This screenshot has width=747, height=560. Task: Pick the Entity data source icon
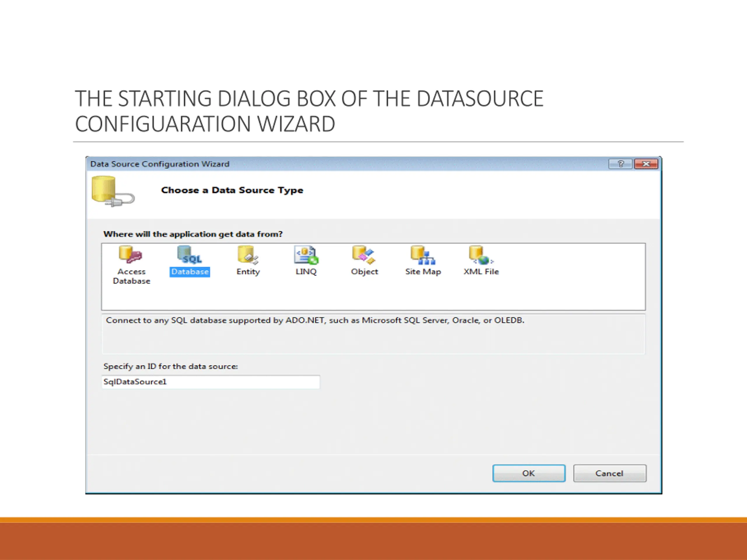[248, 255]
